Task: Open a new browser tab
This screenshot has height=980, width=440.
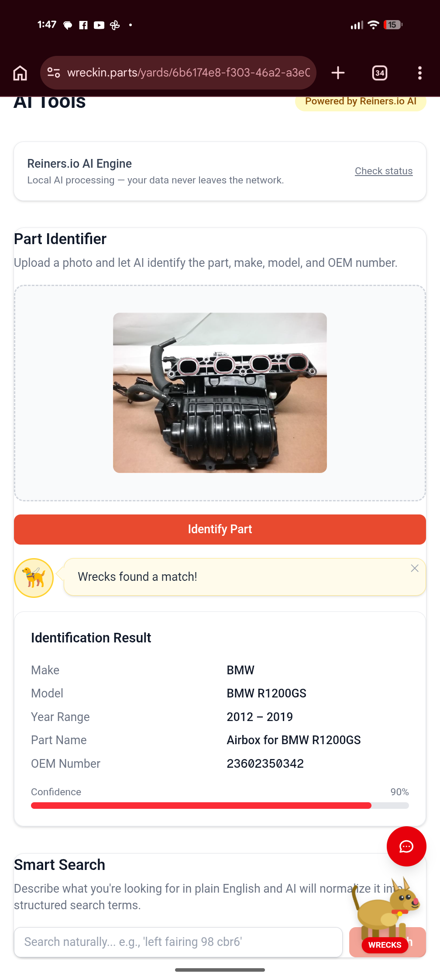Action: (338, 73)
